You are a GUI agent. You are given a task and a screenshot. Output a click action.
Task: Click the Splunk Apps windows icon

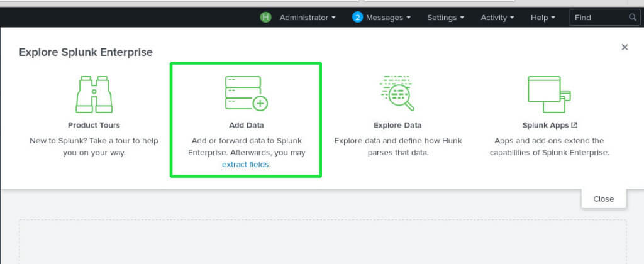click(x=548, y=94)
